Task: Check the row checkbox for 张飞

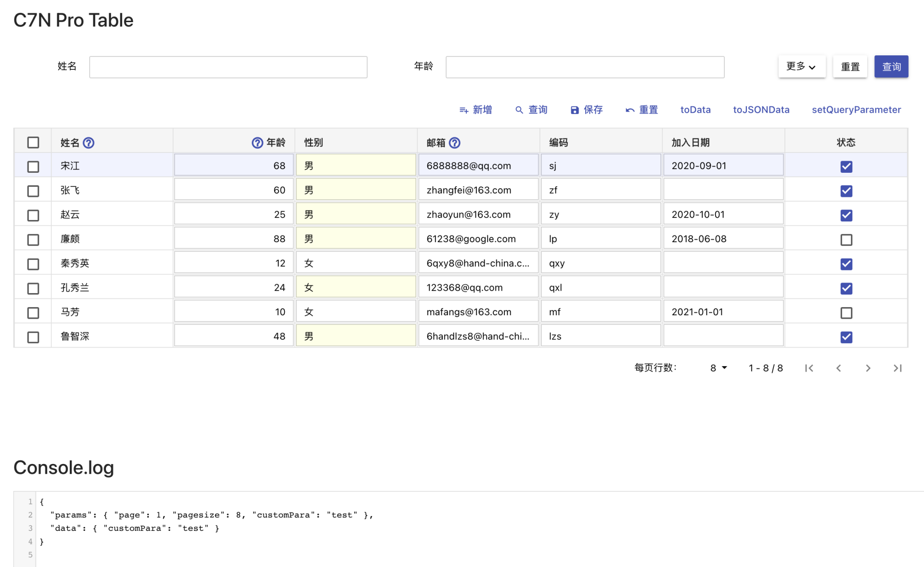Action: 33,191
